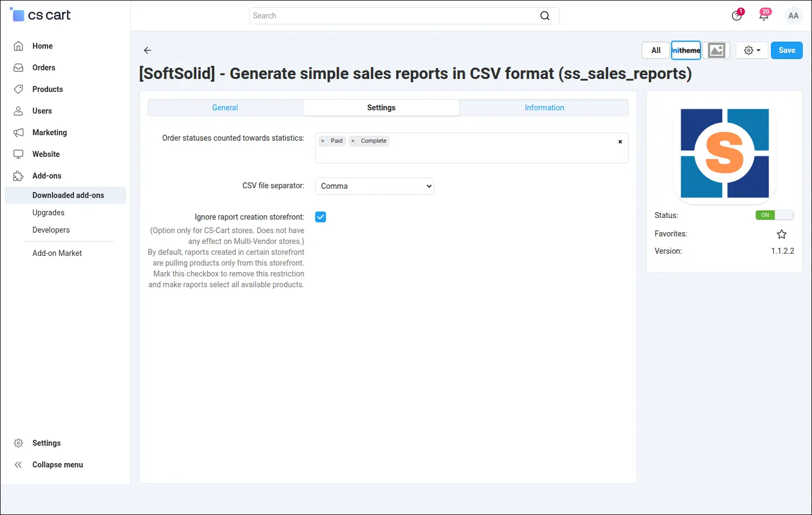Click the Add-ons puzzle icon
This screenshot has width=812, height=515.
click(18, 176)
